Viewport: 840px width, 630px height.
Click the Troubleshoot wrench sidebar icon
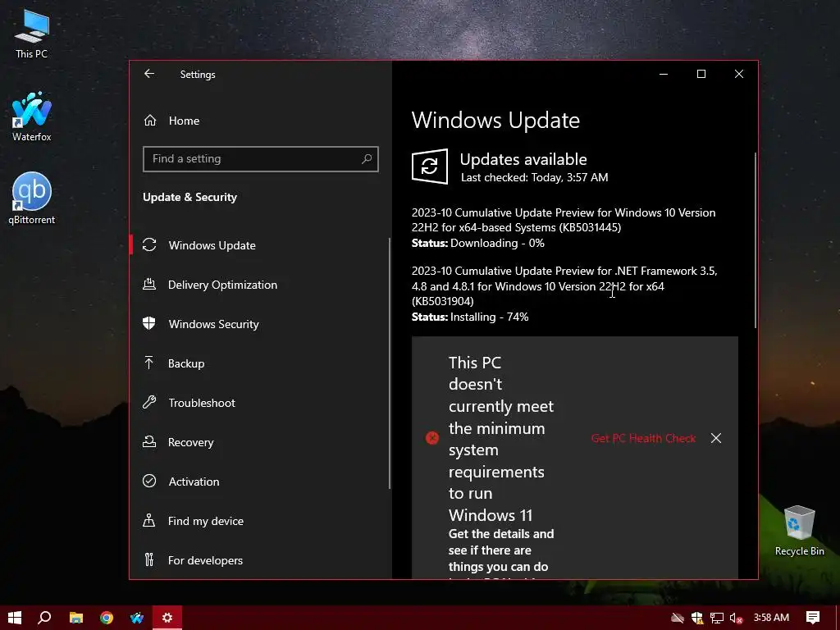[149, 402]
